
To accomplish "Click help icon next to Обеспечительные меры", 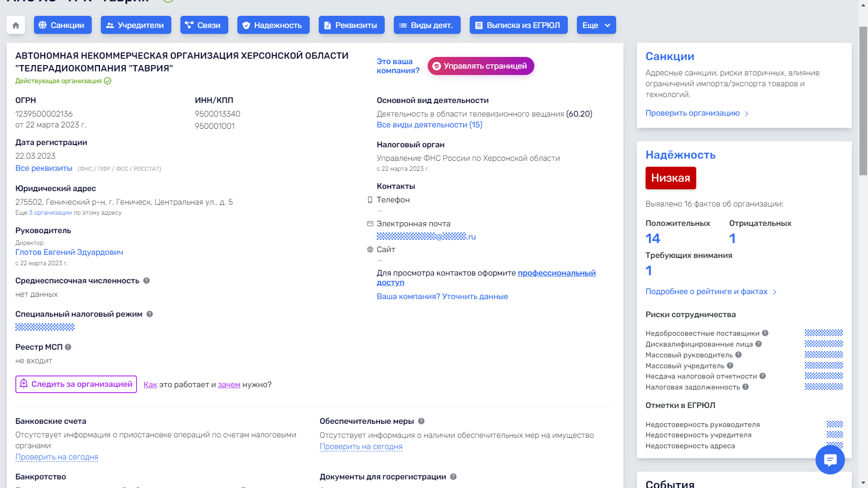I will [421, 421].
